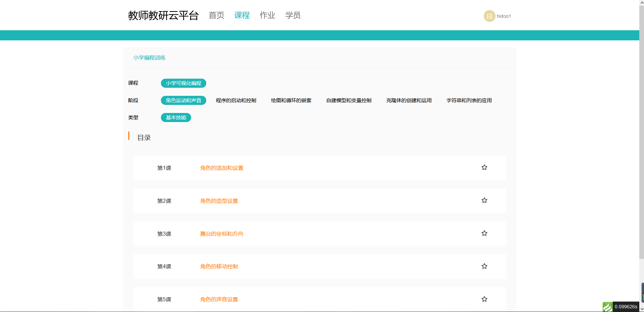Click the 小学编程训练 breadcrumb link
The image size is (644, 312).
pyautogui.click(x=149, y=58)
